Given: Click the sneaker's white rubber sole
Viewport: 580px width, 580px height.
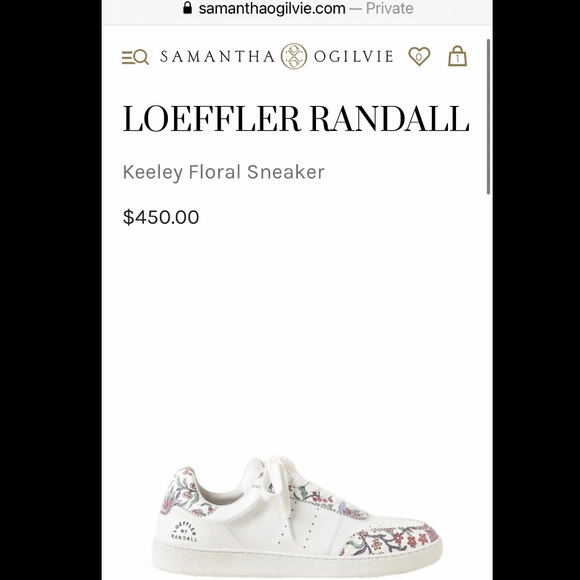Looking at the screenshot, I should [x=297, y=560].
